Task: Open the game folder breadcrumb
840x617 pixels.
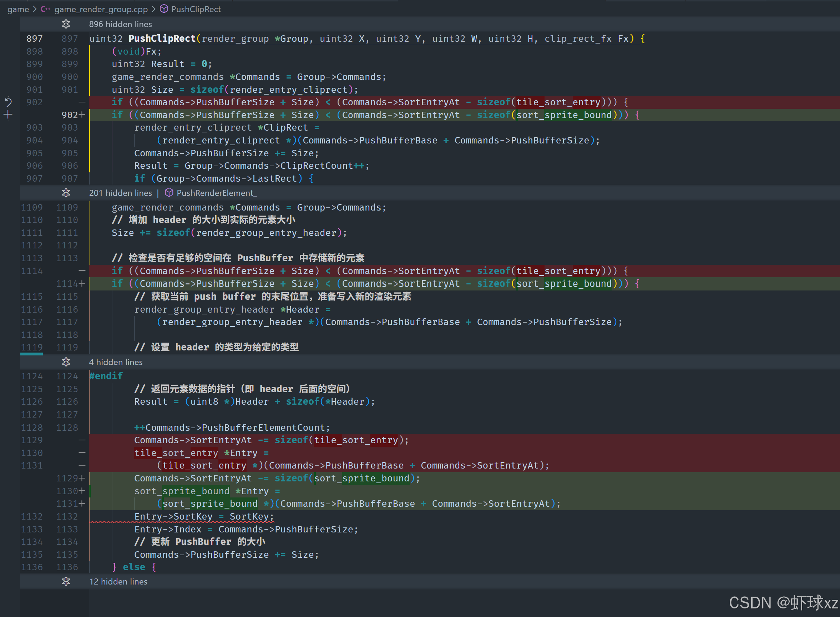Action: tap(18, 9)
